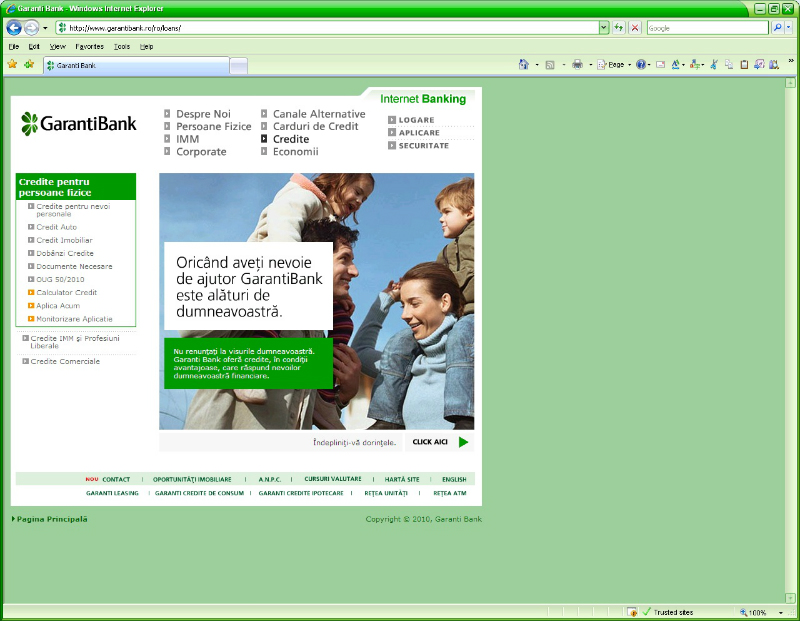This screenshot has height=621, width=800.
Task: Open the Persoane Fizice navigation link
Action: (x=213, y=127)
